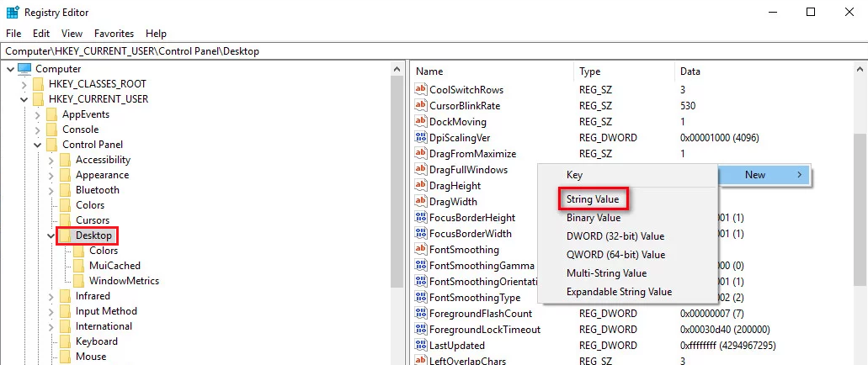Select the LeftOverlapChars value name
This screenshot has width=868, height=365.
tap(468, 361)
